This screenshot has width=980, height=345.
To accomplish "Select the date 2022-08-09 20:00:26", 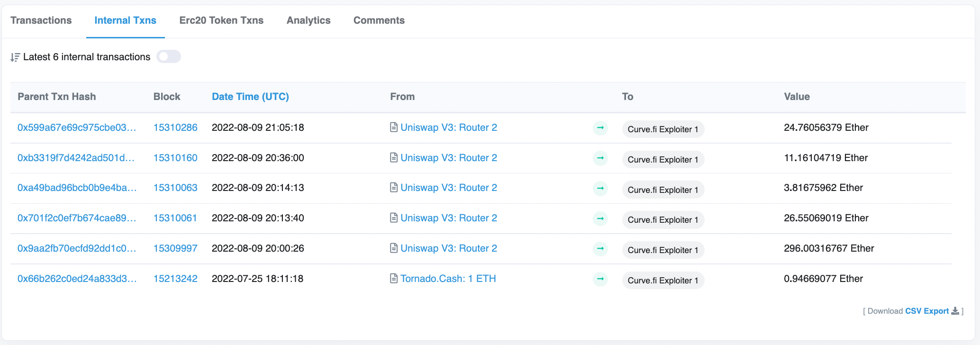I will [x=258, y=248].
